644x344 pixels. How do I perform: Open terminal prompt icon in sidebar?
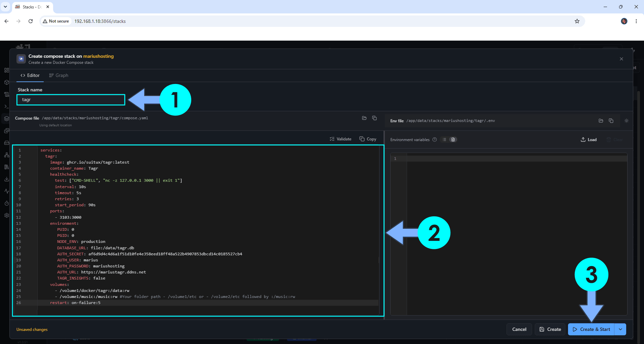(6, 106)
